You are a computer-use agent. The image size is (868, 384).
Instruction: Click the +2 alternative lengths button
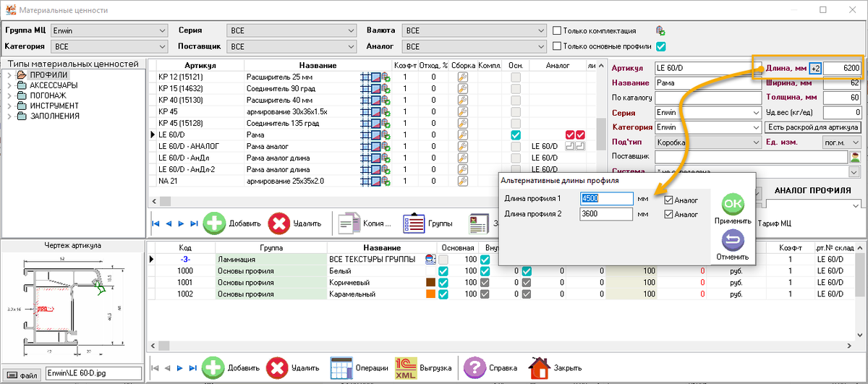(815, 68)
